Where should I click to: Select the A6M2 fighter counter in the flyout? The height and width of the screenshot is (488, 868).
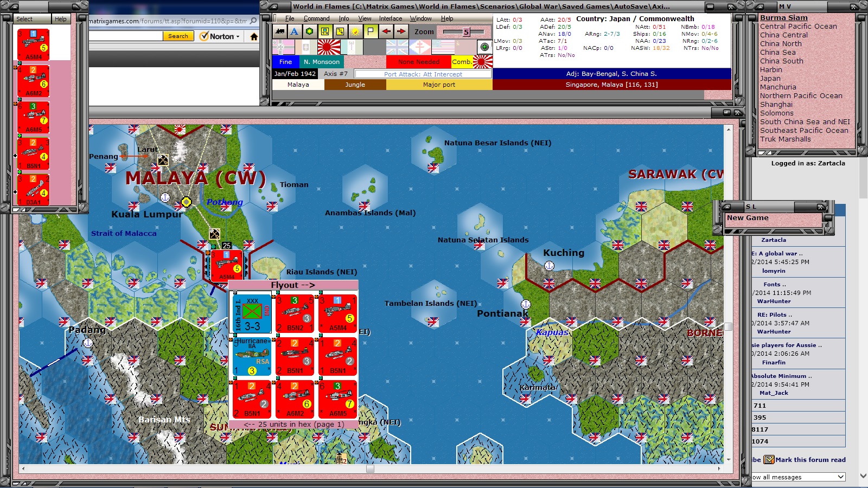296,399
